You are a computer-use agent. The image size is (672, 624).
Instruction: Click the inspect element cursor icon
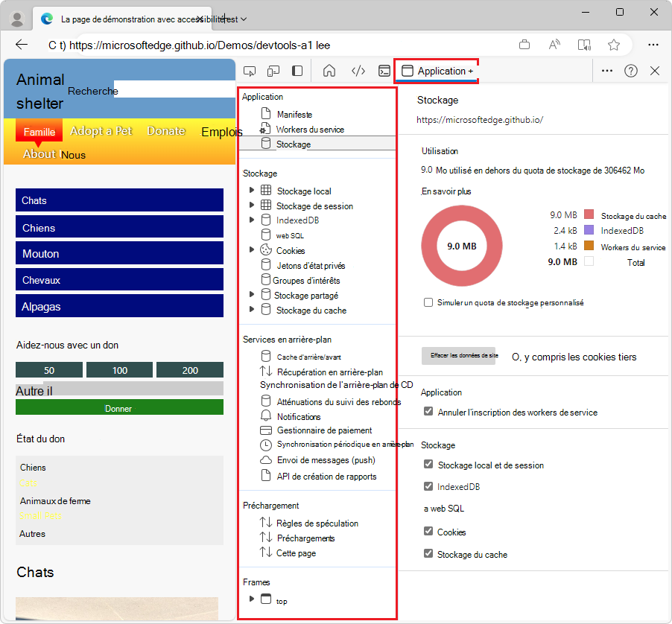(250, 70)
